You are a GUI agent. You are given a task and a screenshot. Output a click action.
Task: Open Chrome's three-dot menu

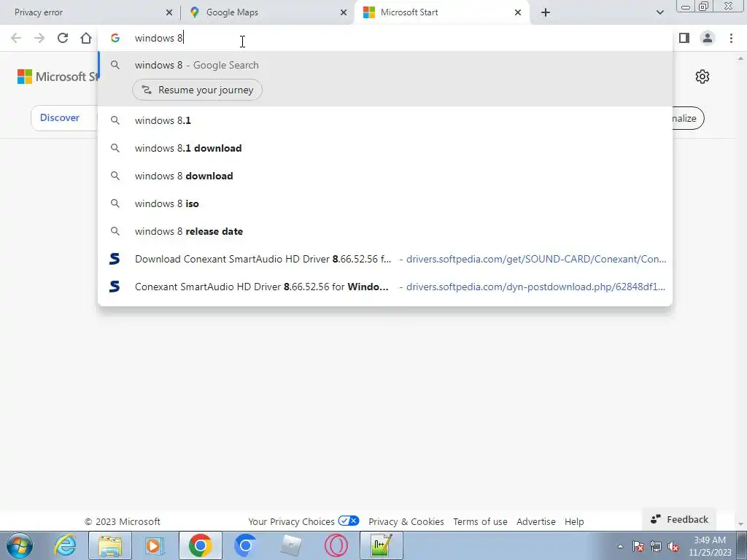click(731, 38)
